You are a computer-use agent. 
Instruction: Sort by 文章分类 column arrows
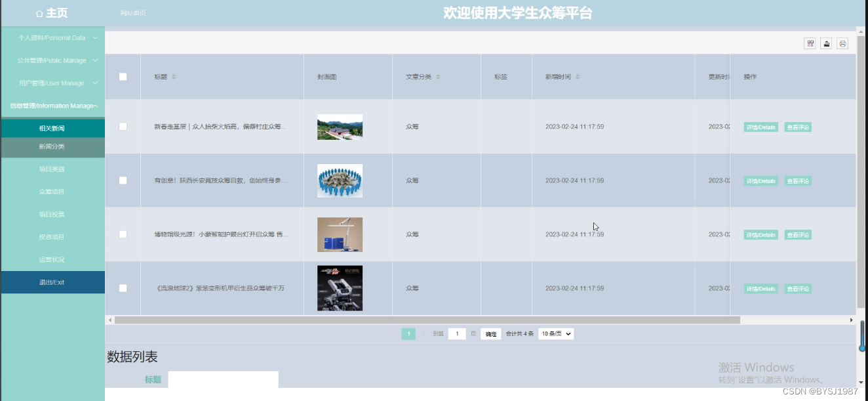click(x=438, y=77)
